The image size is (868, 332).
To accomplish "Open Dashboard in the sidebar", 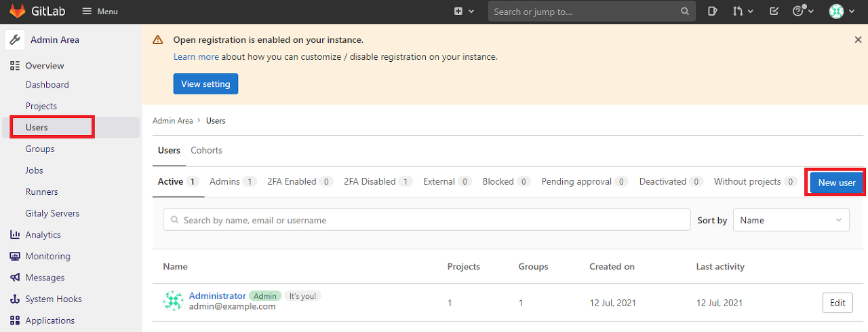I will coord(47,85).
